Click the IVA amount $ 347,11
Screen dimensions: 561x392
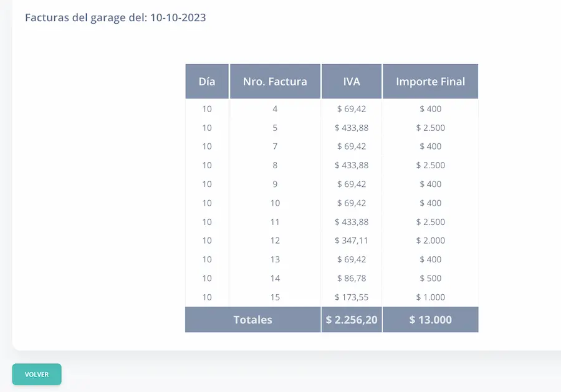352,241
